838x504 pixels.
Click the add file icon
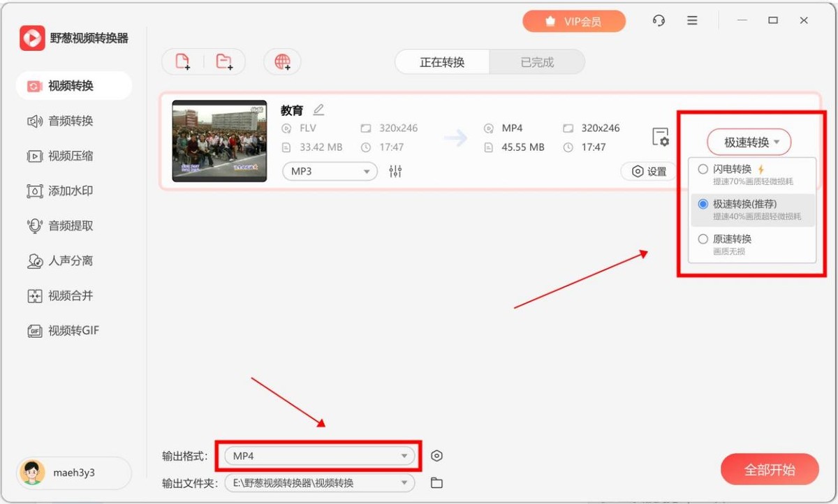click(182, 61)
